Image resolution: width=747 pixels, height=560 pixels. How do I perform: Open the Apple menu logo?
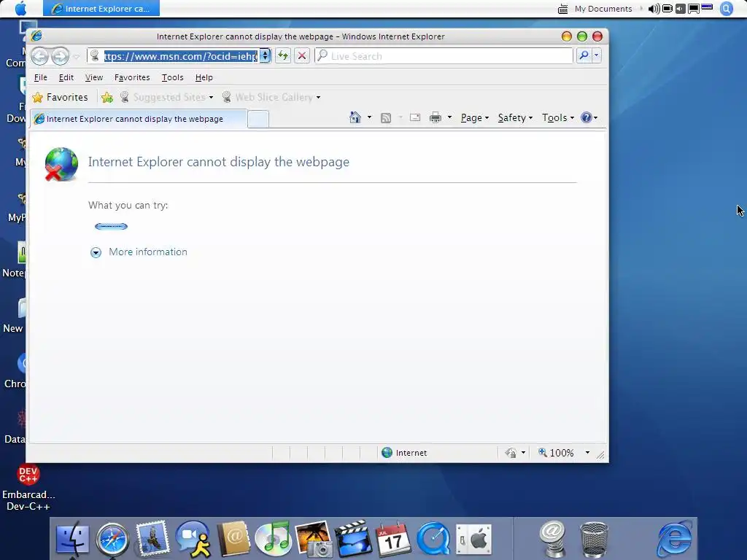pyautogui.click(x=21, y=8)
